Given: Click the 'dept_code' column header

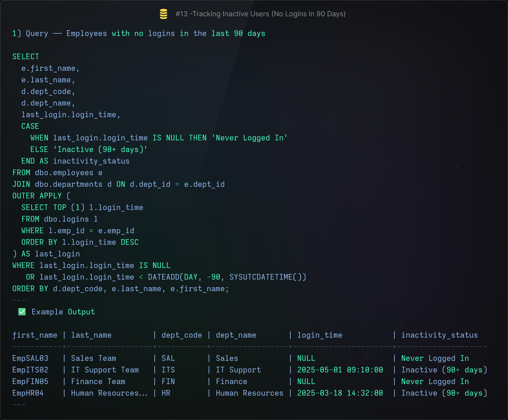Looking at the screenshot, I should [182, 335].
